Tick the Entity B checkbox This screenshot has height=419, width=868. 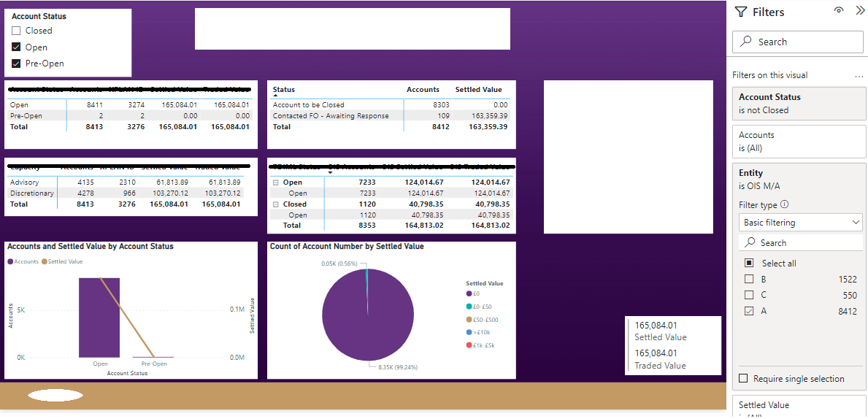click(748, 279)
